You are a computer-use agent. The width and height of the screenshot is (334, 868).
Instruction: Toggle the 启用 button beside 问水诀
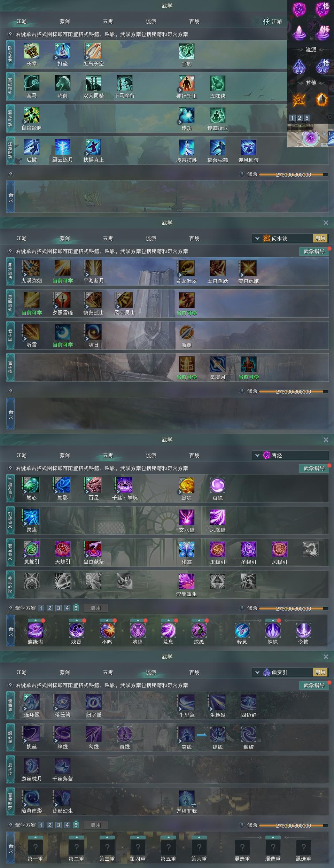coord(320,238)
